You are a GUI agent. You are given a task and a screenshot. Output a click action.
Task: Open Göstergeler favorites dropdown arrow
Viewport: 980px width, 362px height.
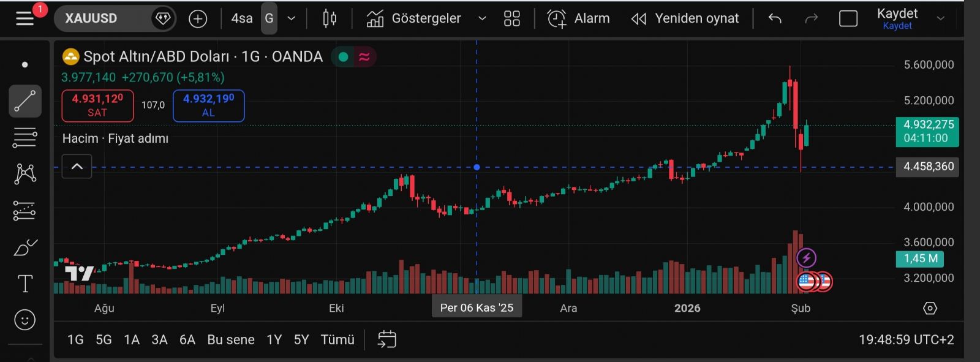click(x=482, y=19)
